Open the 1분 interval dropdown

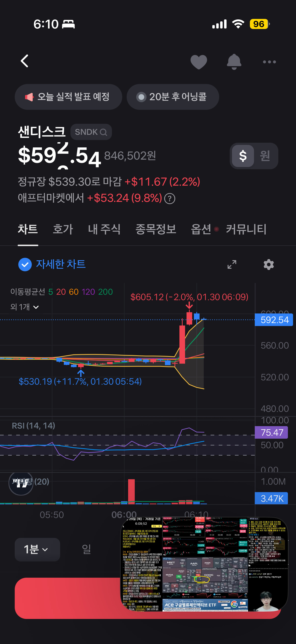click(x=37, y=549)
